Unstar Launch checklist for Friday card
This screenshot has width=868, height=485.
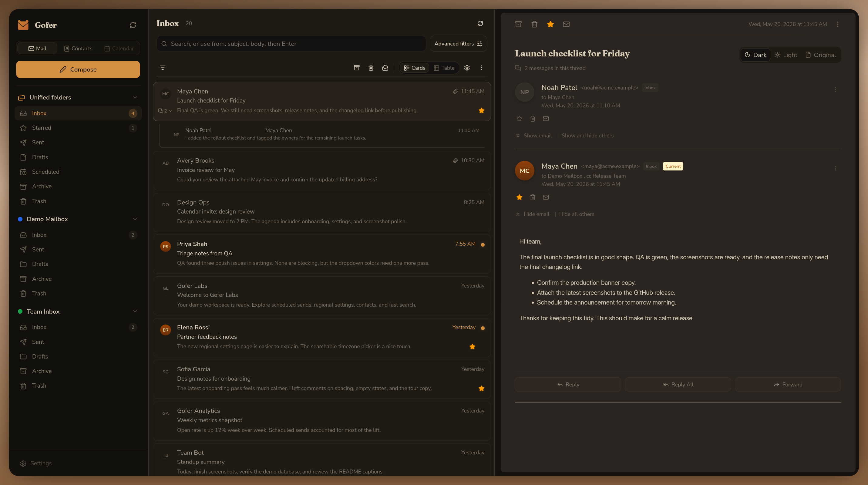pos(481,110)
